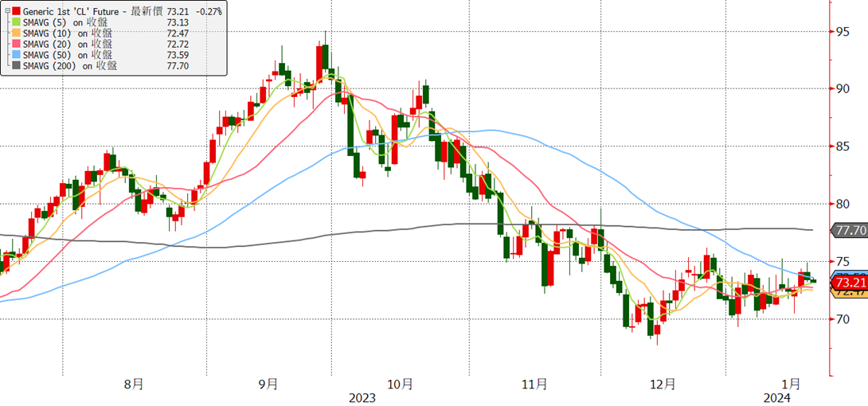Click the 2024 year label on time axis

(776, 398)
